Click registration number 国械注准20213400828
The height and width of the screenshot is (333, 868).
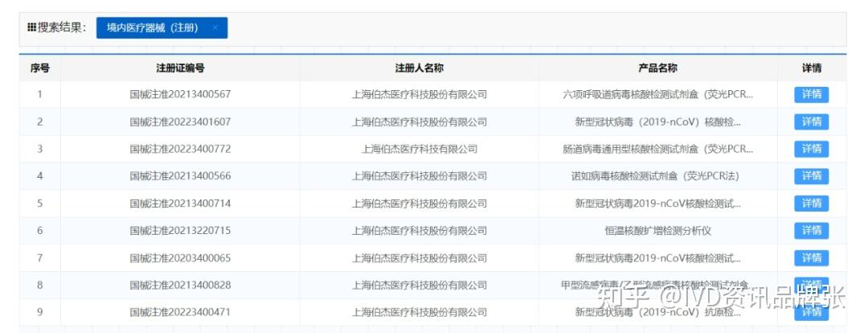point(181,286)
